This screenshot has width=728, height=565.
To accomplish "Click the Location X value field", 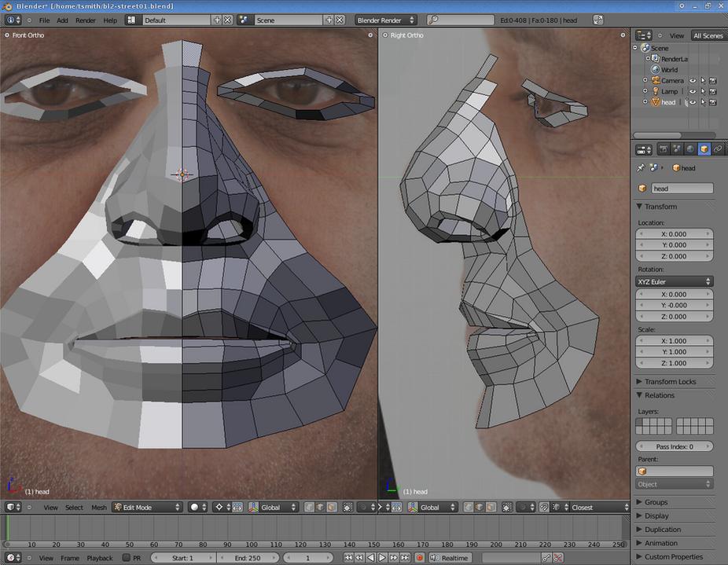I will pyautogui.click(x=674, y=233).
